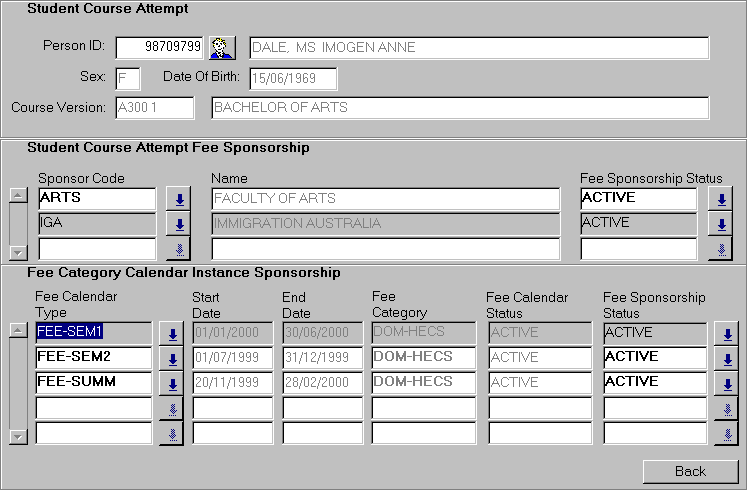Expand fee sponsorship status list for FEE-SUMM

pyautogui.click(x=727, y=384)
